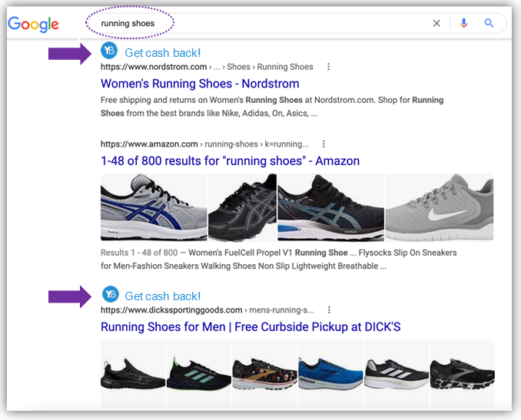Click Get cash back! above the Nordstrom result

pyautogui.click(x=162, y=53)
